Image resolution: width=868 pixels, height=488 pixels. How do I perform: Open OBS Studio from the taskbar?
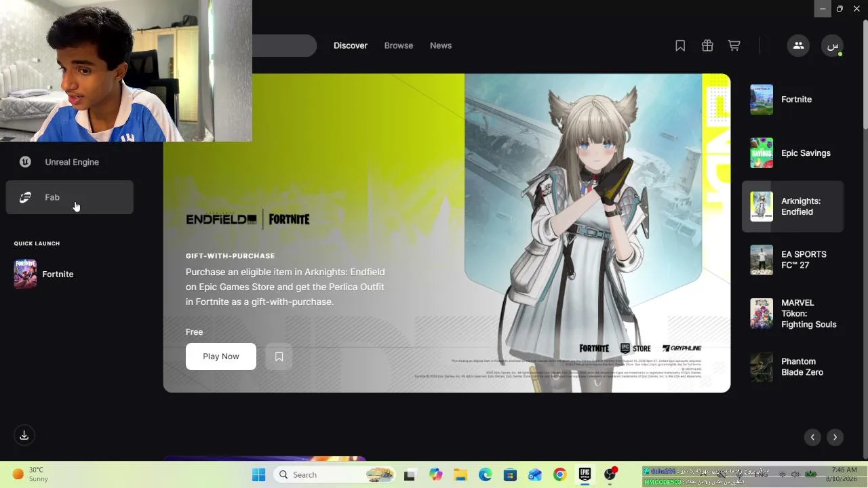click(x=610, y=475)
